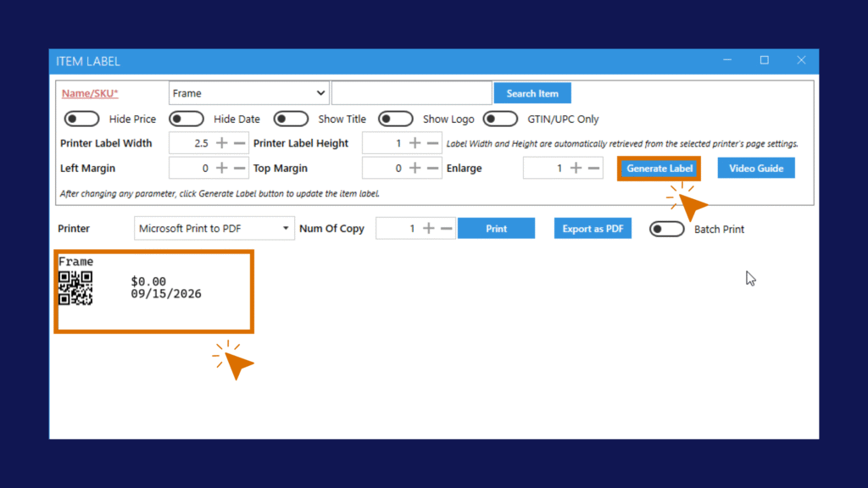Maximize the Item Label window
This screenshot has height=488, width=868.
(x=765, y=60)
